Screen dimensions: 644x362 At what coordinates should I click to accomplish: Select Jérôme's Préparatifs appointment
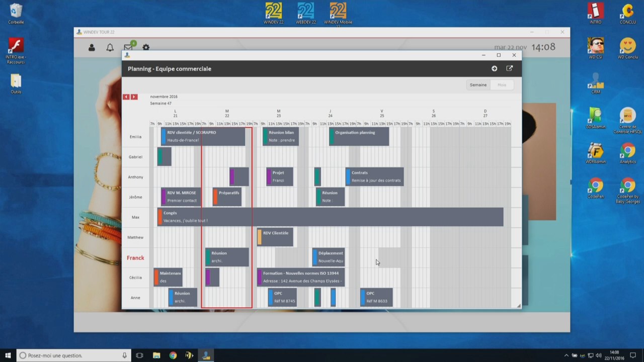point(227,197)
